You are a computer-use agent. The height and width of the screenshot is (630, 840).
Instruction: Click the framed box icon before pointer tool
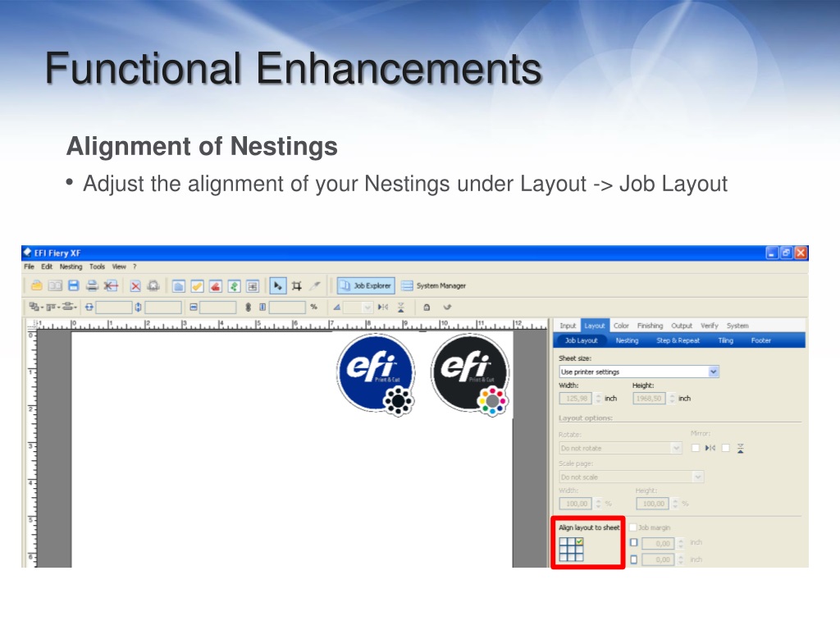pyautogui.click(x=253, y=286)
